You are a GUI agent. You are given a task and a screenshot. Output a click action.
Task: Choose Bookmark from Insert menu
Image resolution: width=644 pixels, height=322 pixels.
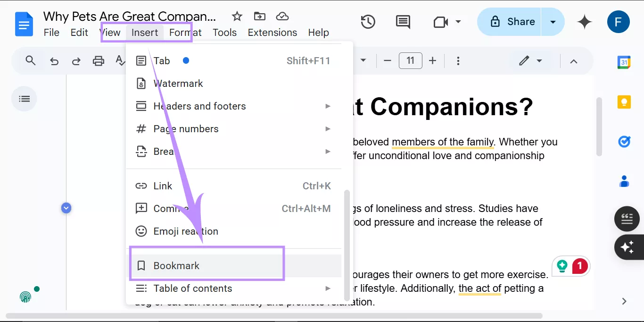[234, 266]
